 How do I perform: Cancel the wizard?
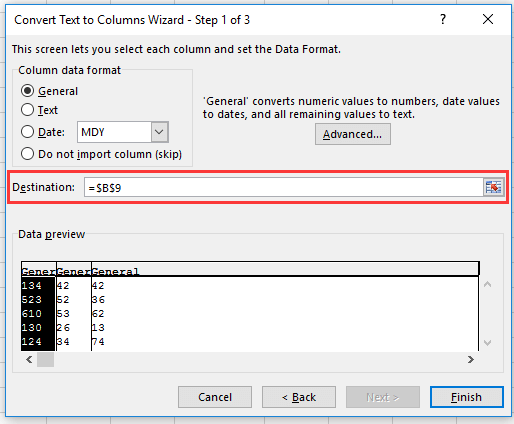point(215,397)
